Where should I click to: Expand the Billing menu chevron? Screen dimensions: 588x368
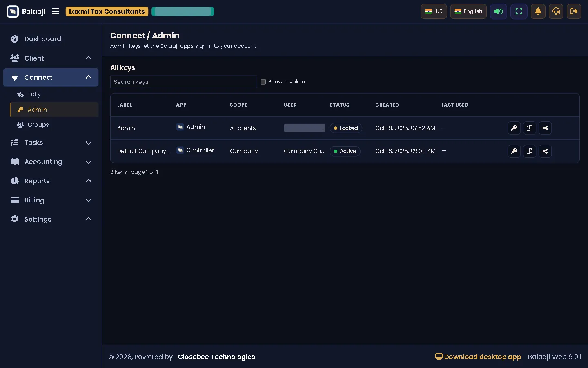tap(89, 200)
